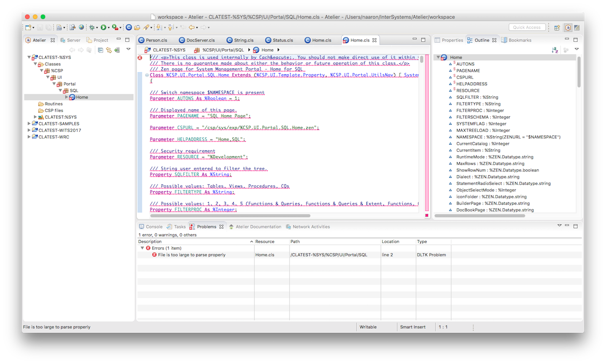Sort problems by Resource column header
Screen dimensions: 606x364
[271, 242]
